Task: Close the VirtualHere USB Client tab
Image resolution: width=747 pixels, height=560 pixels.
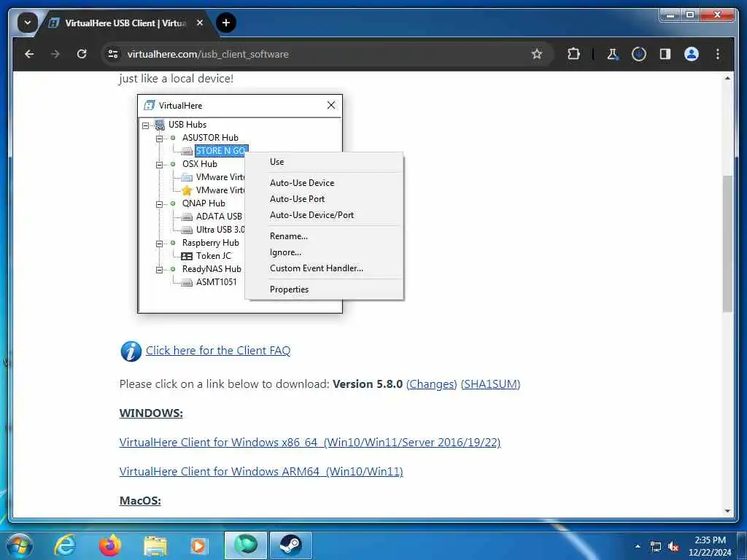Action: [x=200, y=23]
